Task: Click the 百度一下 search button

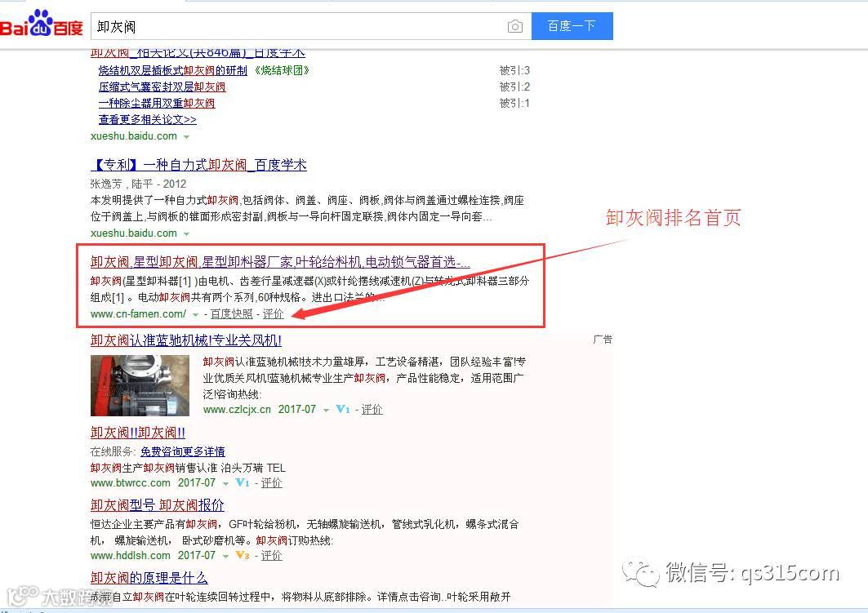Action: (572, 26)
